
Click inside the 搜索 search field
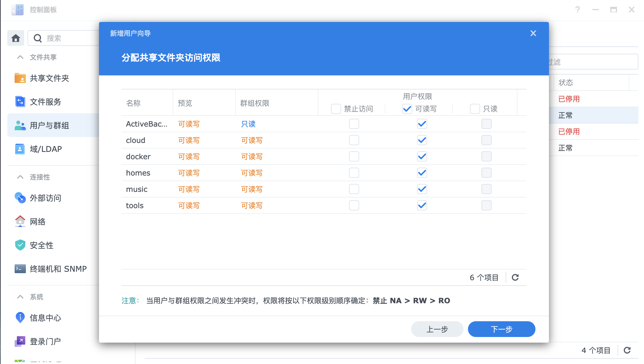coord(62,38)
